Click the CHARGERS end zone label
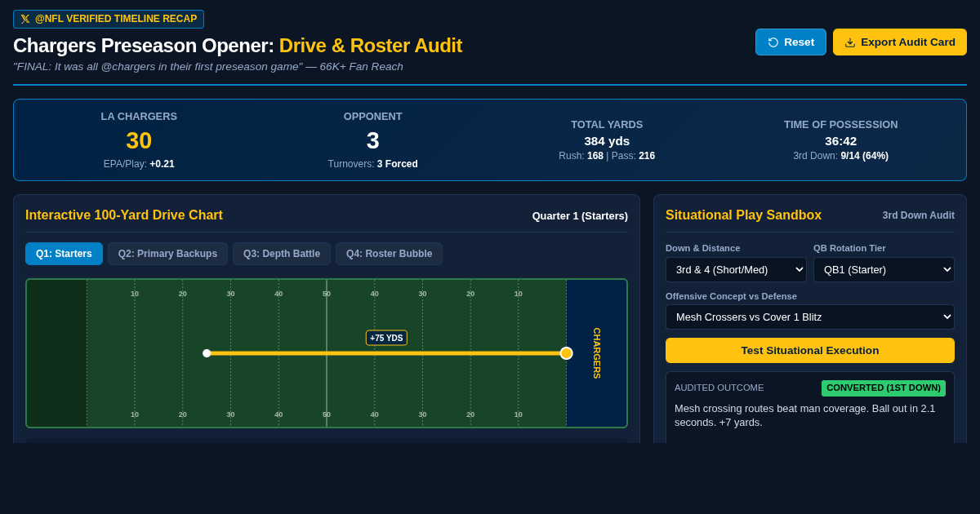Viewport: 980px width, 514px height. point(597,353)
